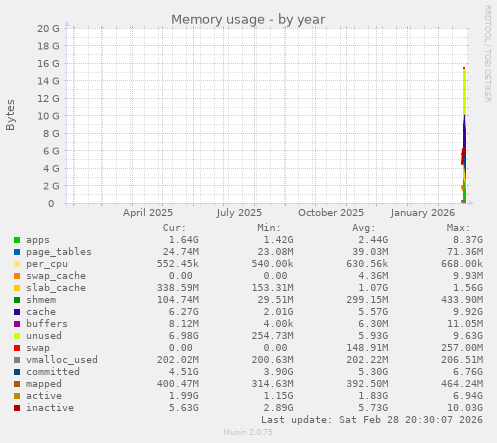Click the '20 G' y-axis label
Image resolution: width=497 pixels, height=443 pixels.
click(48, 29)
